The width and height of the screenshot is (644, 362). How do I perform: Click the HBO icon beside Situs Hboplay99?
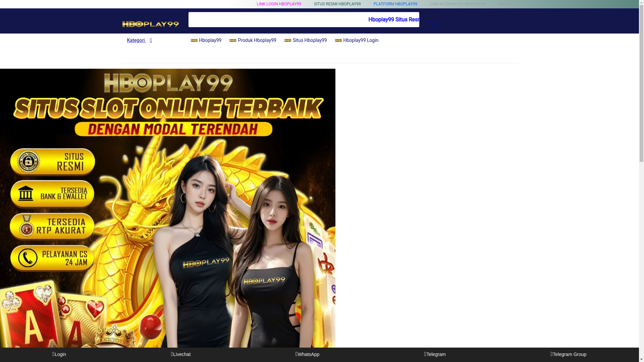pos(288,41)
